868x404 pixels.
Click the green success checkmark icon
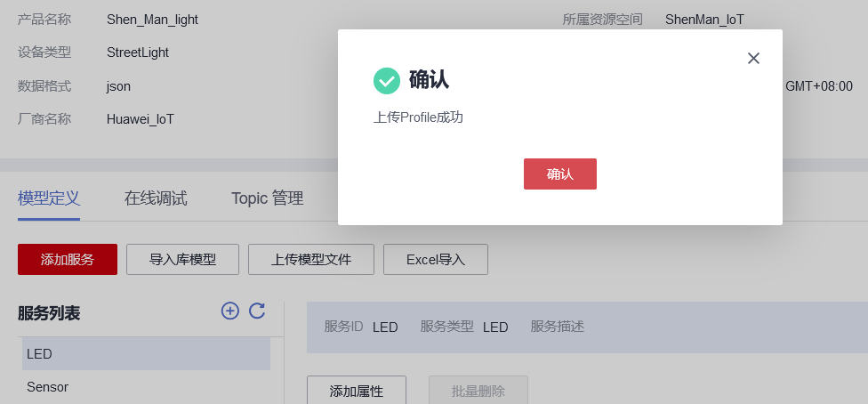coord(387,81)
